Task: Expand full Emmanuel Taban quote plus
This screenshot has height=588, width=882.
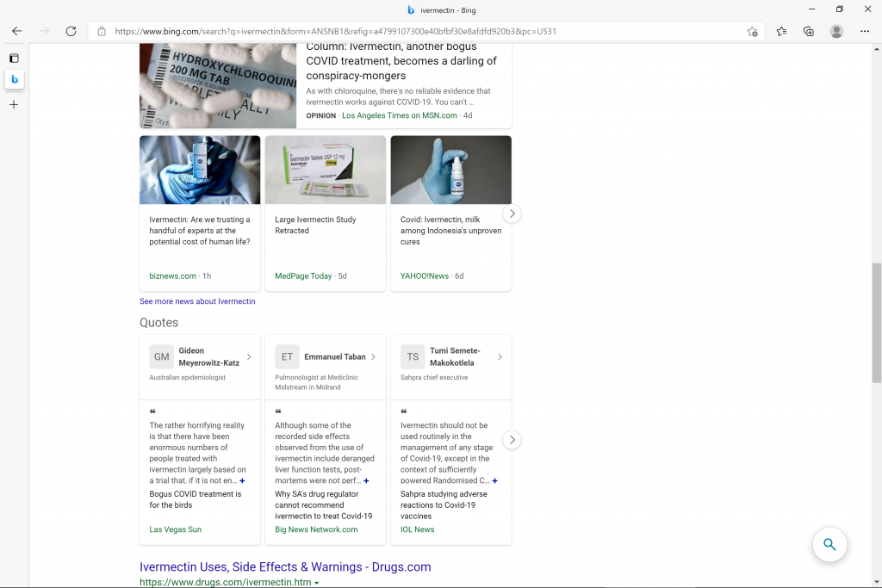Action: point(366,480)
